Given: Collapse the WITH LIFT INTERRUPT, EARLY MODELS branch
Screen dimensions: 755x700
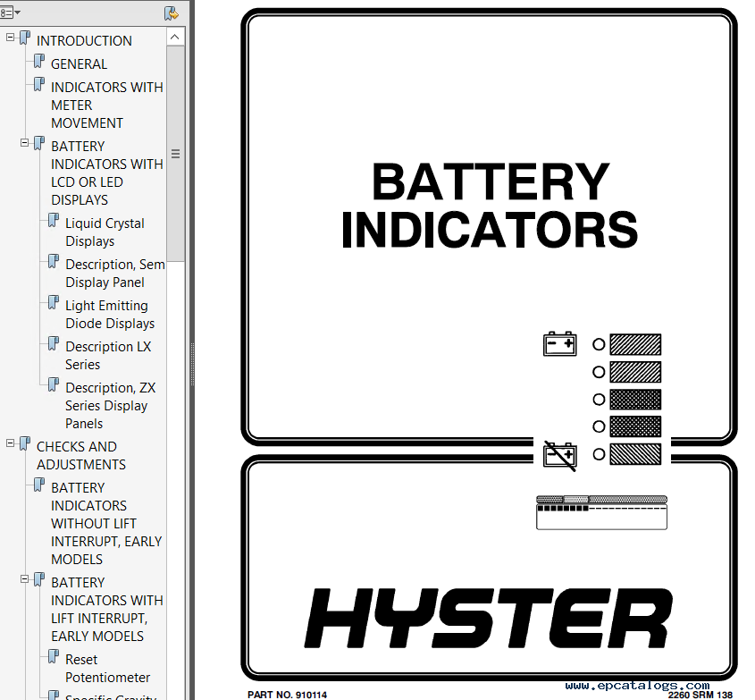Looking at the screenshot, I should 24,579.
